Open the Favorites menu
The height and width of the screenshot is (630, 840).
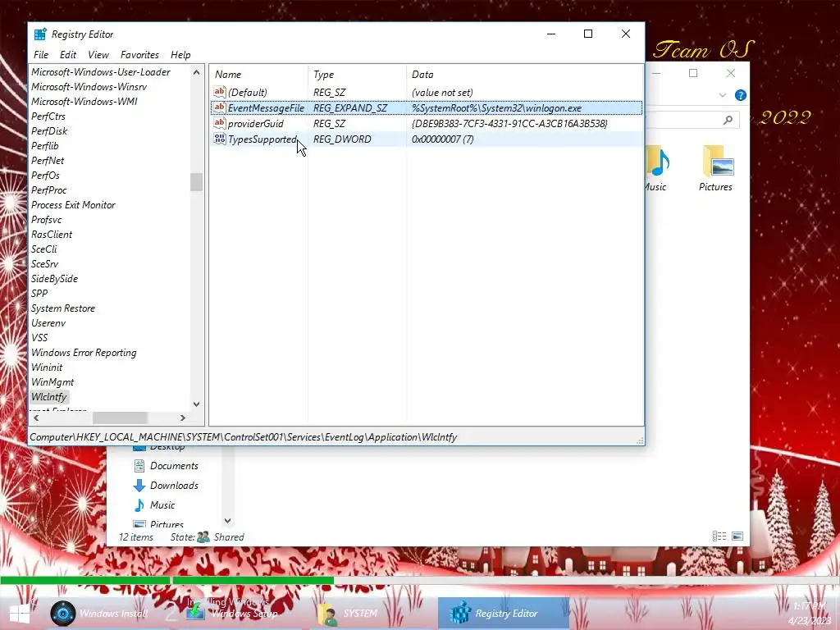[x=139, y=55]
